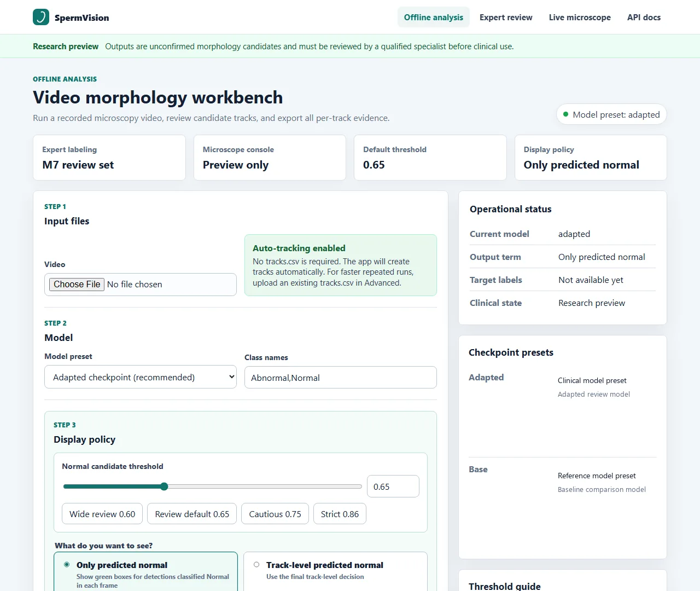Click the Not available yet target labels value

coord(591,280)
